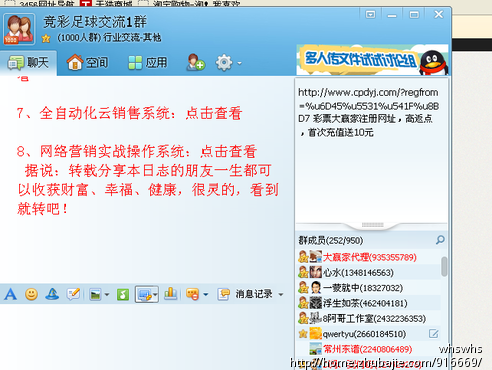Click the orange chat bubbles icon
The width and height of the screenshot is (492, 370).
pyautogui.click(x=193, y=294)
